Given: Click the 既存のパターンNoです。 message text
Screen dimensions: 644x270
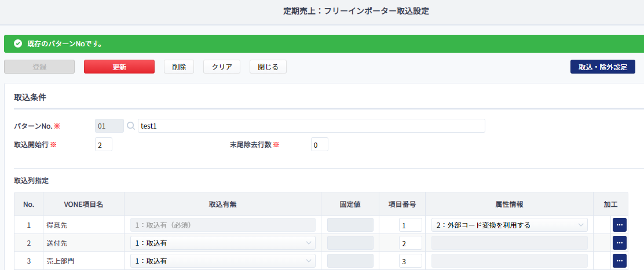Looking at the screenshot, I should pyautogui.click(x=64, y=43).
